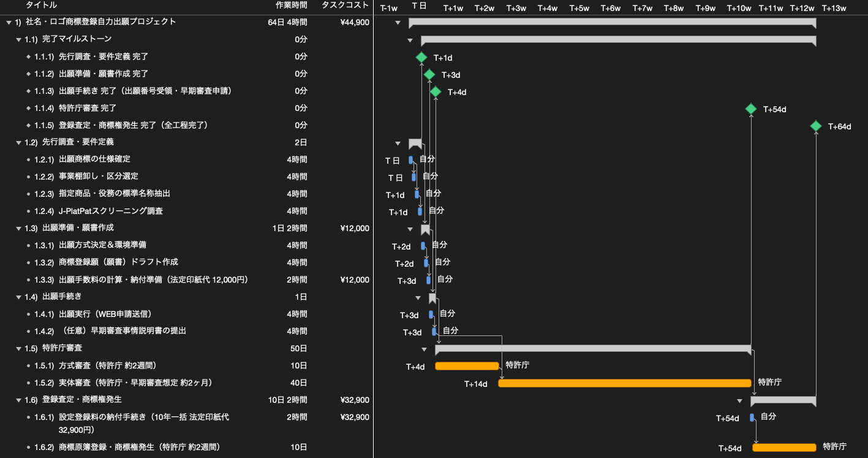This screenshot has width=868, height=458.
Task: Click the T+10w timeline header label
Action: tap(739, 8)
